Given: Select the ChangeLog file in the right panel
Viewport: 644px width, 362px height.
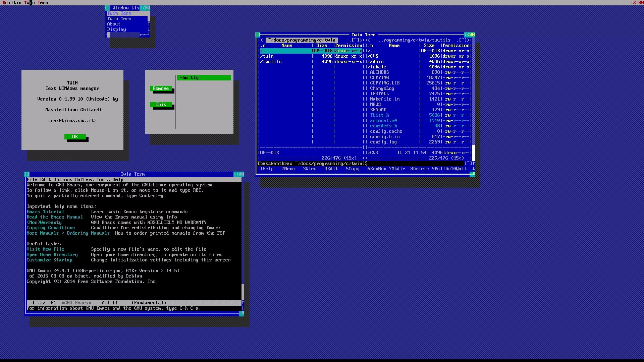Looking at the screenshot, I should tap(419, 88).
